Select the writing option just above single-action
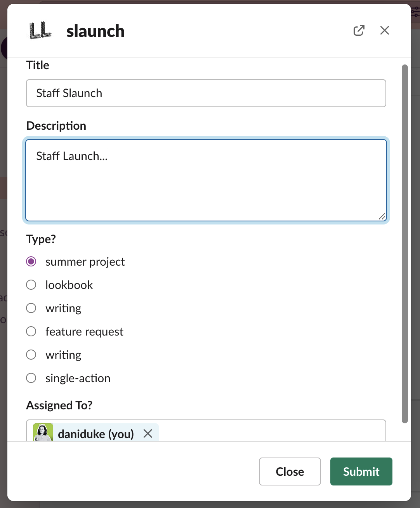Viewport: 420px width, 508px height. pos(31,355)
